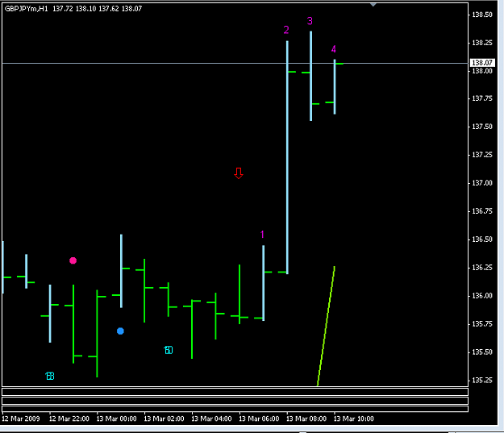Image resolution: width=504 pixels, height=433 pixels.
Task: Click the 12 Mar 22:00 time label
Action: [69, 418]
